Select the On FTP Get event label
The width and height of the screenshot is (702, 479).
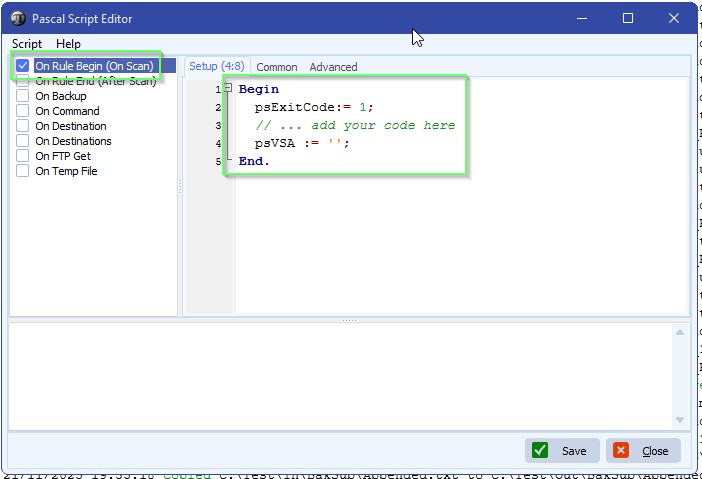tap(63, 156)
